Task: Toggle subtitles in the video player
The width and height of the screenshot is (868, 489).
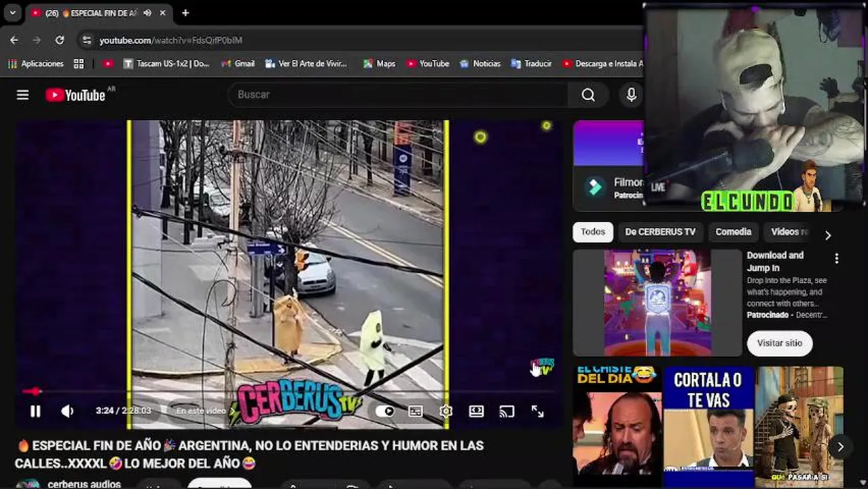Action: [x=415, y=412]
